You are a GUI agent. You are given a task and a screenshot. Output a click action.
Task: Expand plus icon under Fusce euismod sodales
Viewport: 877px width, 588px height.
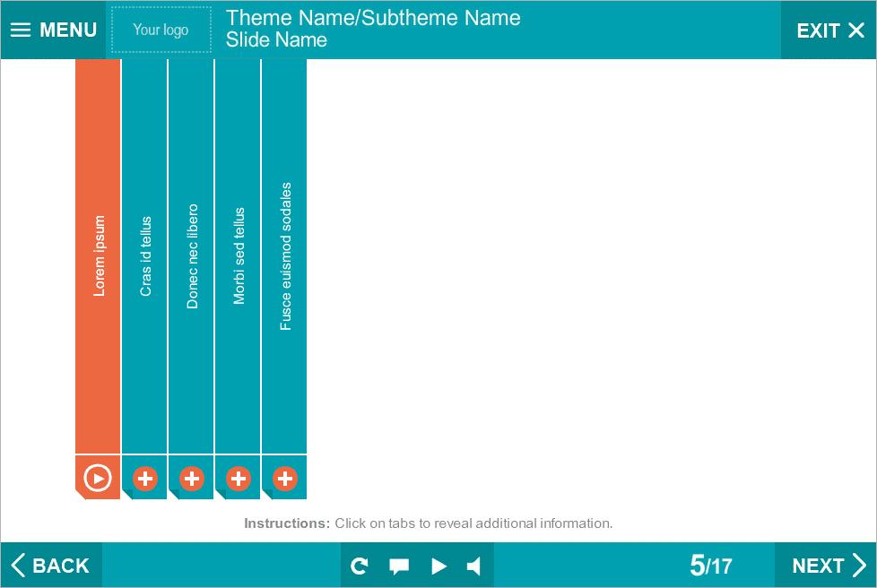pos(285,479)
